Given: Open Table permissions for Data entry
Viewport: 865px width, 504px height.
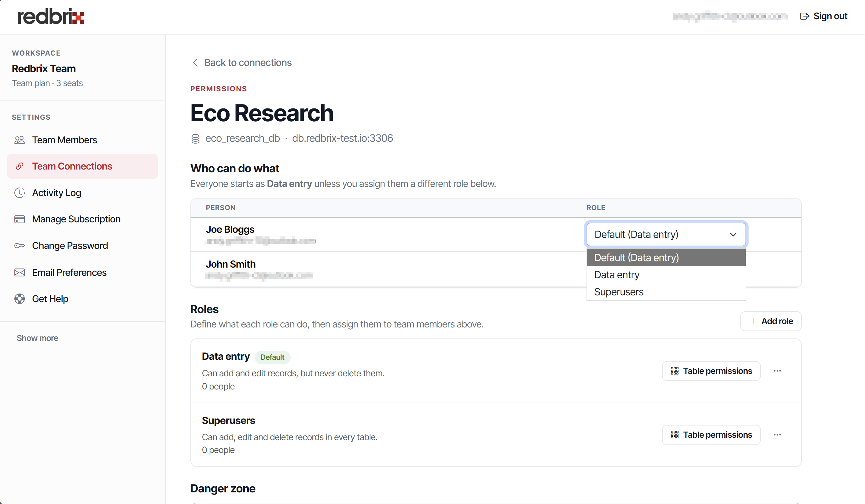Looking at the screenshot, I should coord(711,371).
